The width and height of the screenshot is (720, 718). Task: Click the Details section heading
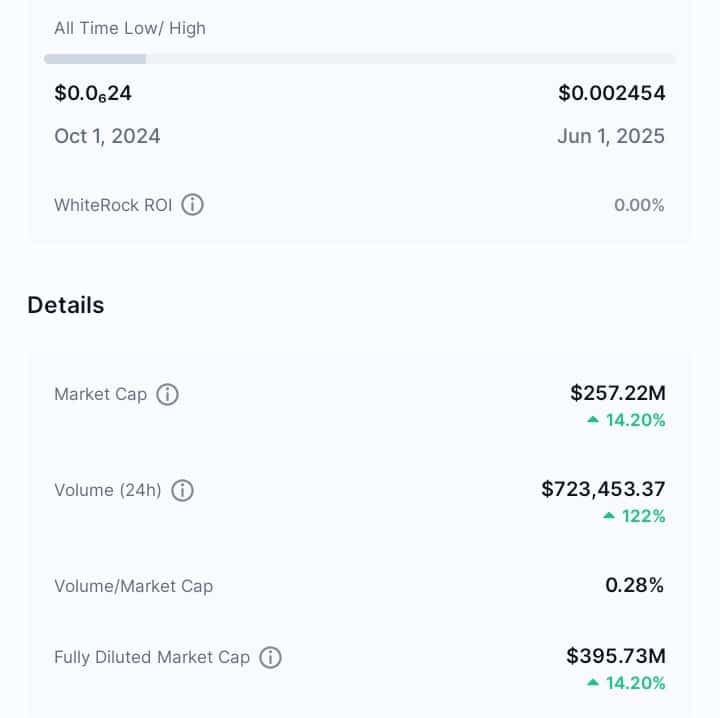click(66, 305)
